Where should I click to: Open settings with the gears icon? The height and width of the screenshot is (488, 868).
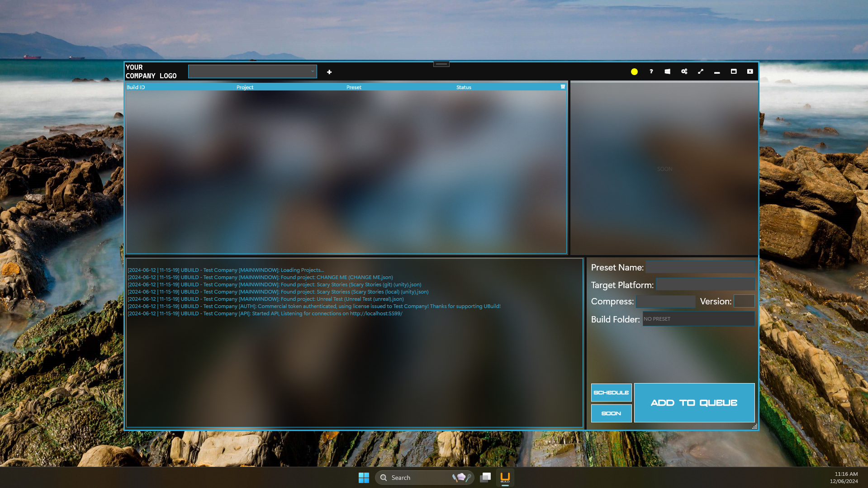(x=684, y=71)
